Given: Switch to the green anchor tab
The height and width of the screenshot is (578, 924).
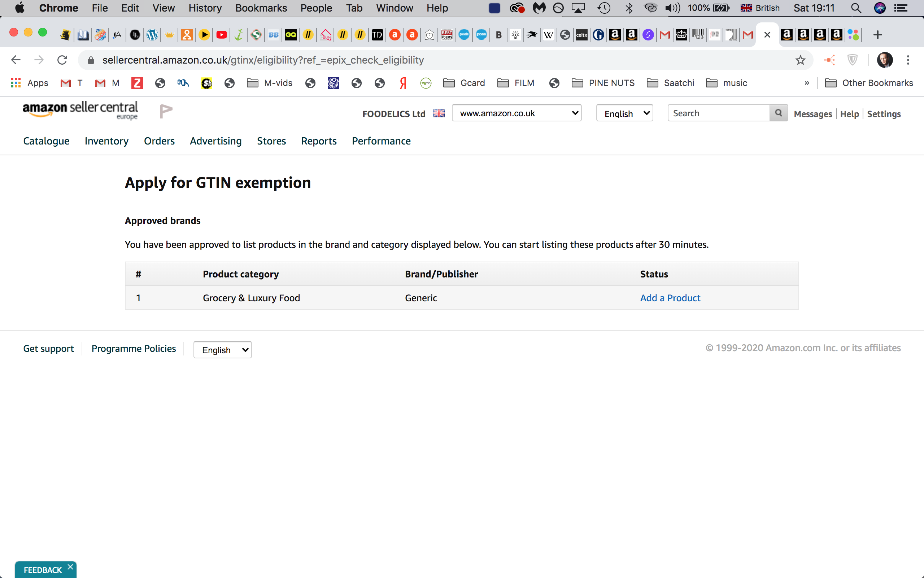Looking at the screenshot, I should point(239,35).
